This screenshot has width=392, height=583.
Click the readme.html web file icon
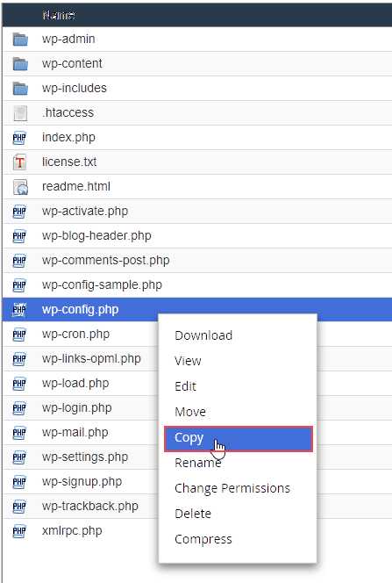click(x=20, y=187)
